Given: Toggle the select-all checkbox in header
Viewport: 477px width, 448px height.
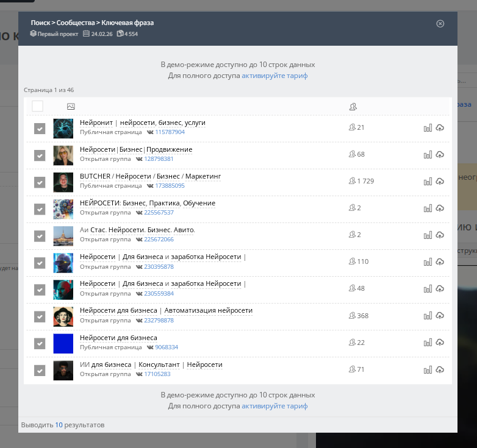Looking at the screenshot, I should [38, 107].
